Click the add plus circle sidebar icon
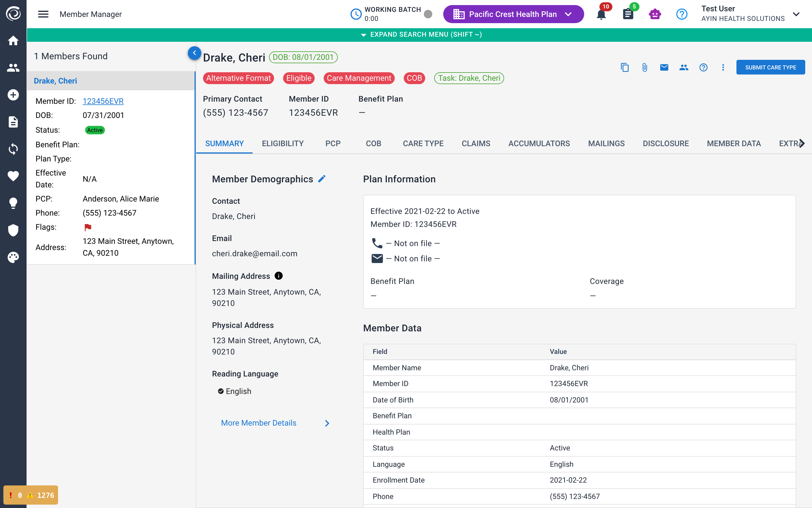 pyautogui.click(x=13, y=95)
